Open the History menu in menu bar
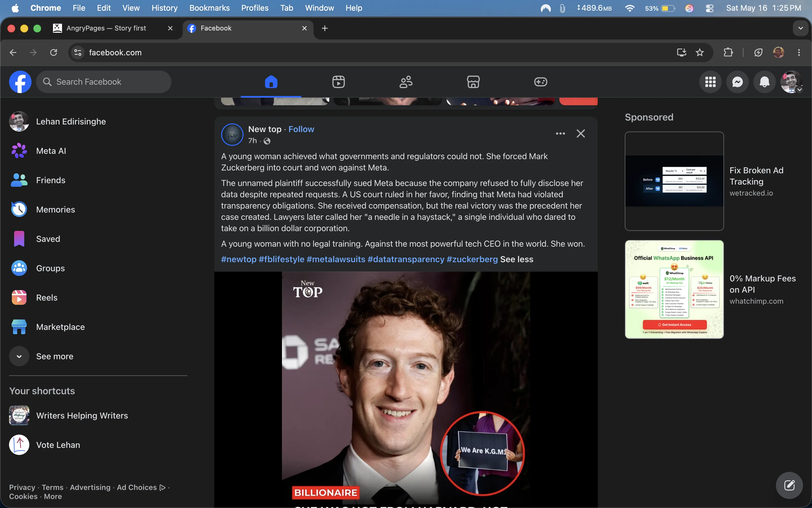This screenshot has height=508, width=812. pyautogui.click(x=164, y=8)
